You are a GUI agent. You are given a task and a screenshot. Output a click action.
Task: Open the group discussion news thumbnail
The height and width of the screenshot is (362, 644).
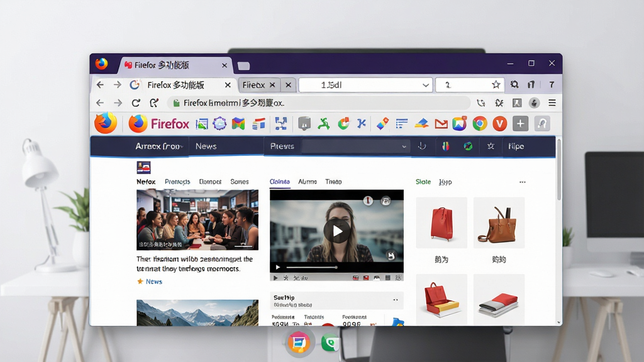coord(197,219)
